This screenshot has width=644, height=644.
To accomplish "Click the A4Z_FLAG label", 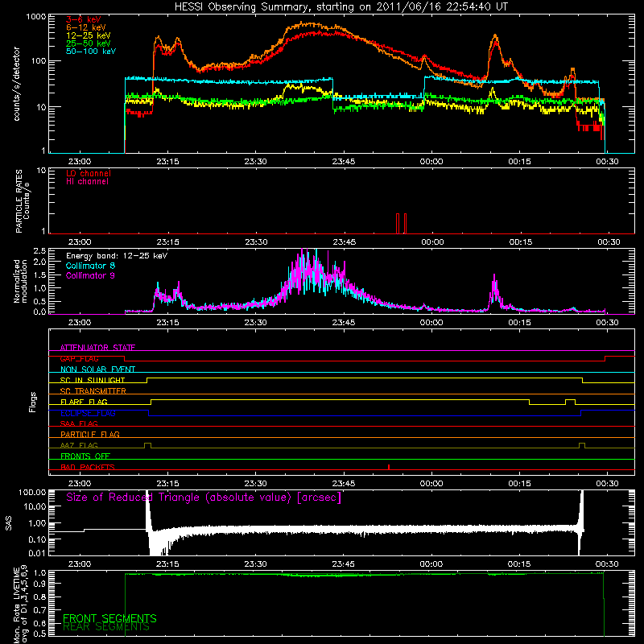I will (79, 445).
